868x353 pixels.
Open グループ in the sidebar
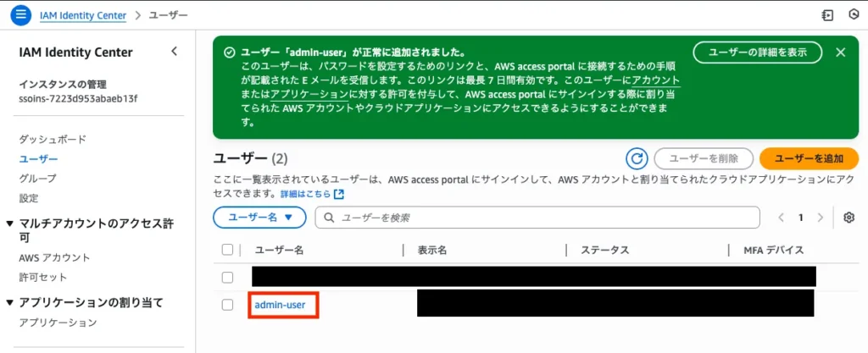point(37,179)
